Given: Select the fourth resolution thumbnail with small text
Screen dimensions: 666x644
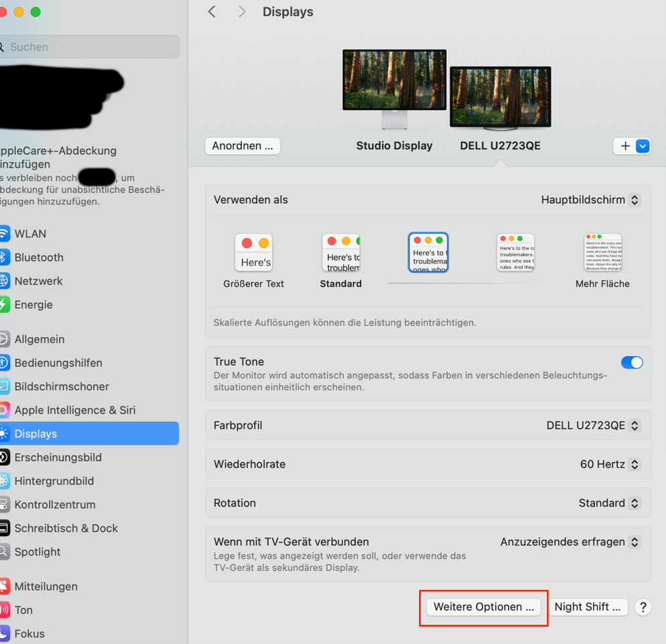Looking at the screenshot, I should (x=515, y=253).
